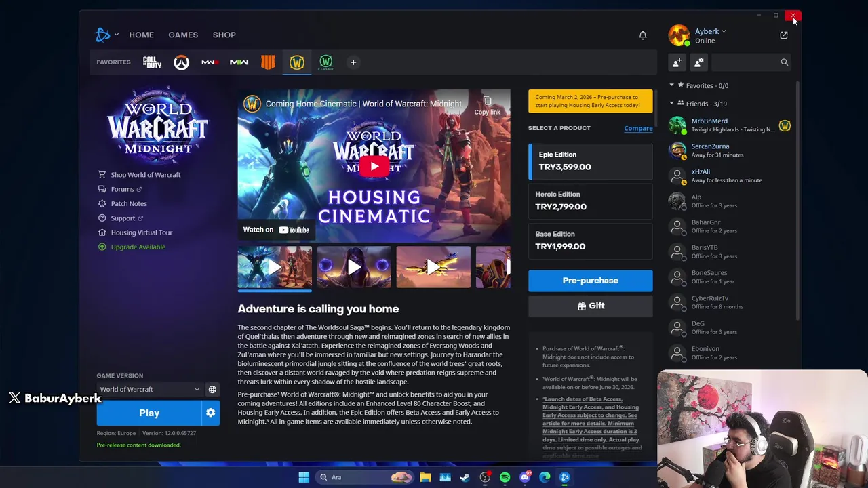Viewport: 868px width, 488px height.
Task: Click the friends list scrollbar
Action: point(797,200)
